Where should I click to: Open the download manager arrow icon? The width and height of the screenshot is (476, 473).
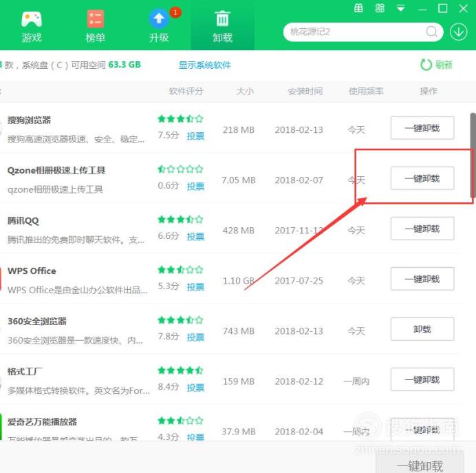point(458,32)
